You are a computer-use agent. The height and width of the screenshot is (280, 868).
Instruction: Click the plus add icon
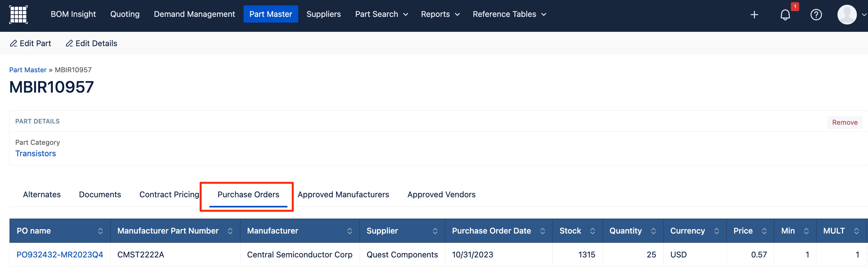tap(754, 15)
